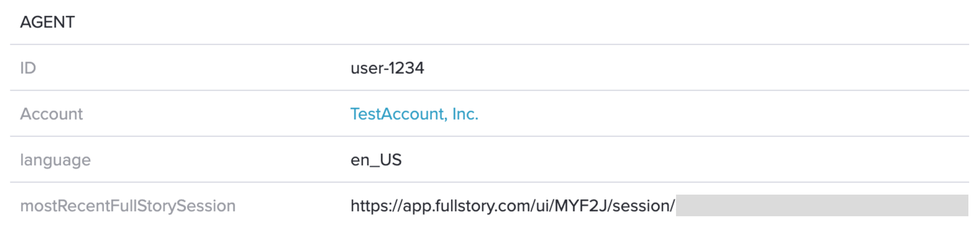Select the AGENT section header

point(47,22)
